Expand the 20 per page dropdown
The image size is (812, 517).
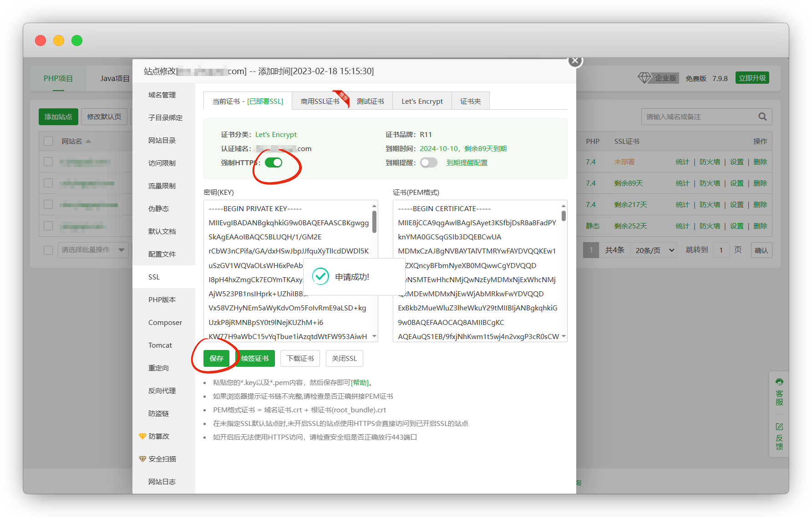654,250
